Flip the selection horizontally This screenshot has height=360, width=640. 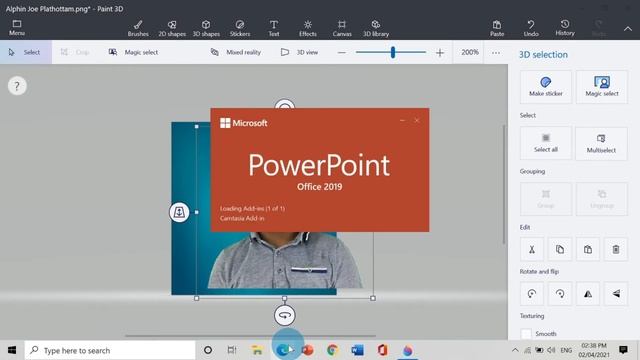click(x=588, y=293)
